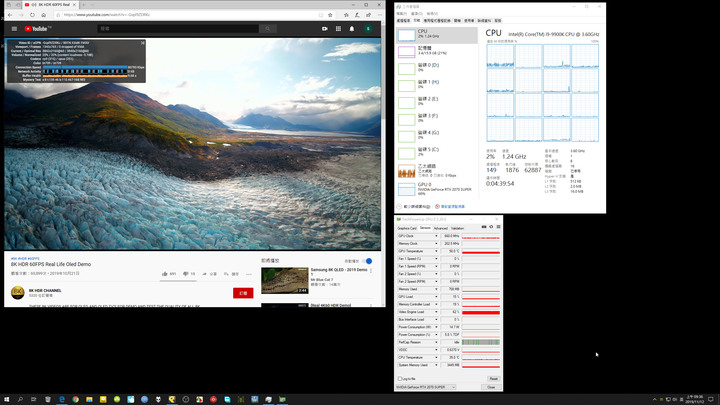Image resolution: width=720 pixels, height=405 pixels.
Task: Switch to the Advanced tab in GPU-Z
Action: tap(440, 228)
